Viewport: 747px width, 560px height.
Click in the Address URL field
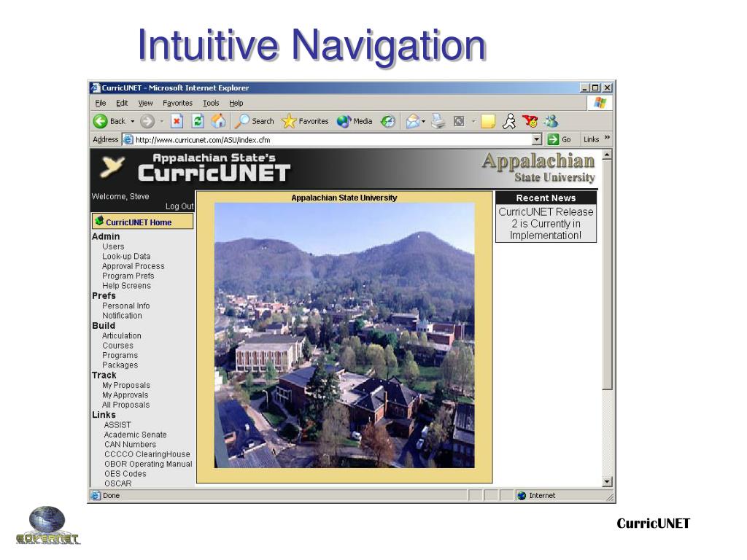(333, 139)
